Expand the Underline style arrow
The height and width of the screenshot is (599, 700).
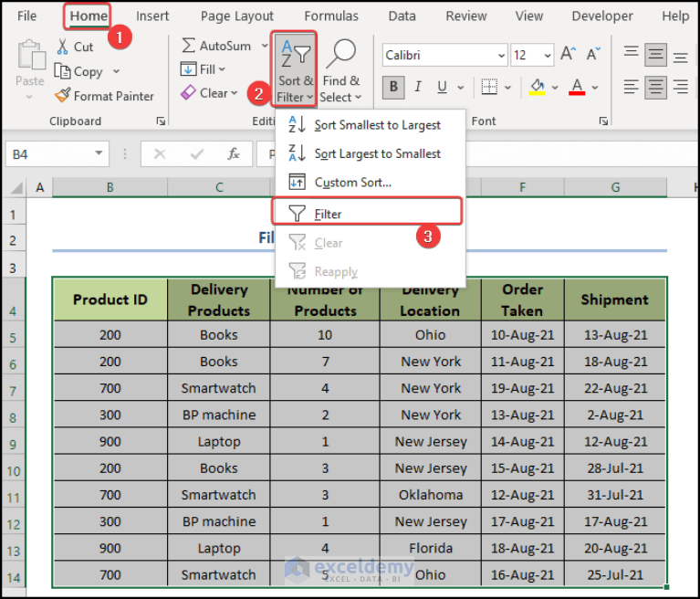461,88
